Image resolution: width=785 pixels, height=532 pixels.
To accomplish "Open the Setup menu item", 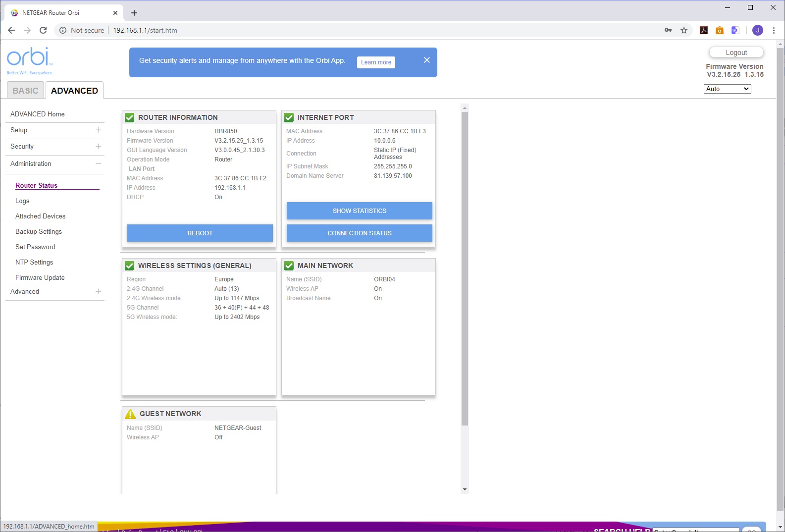I will 19,130.
